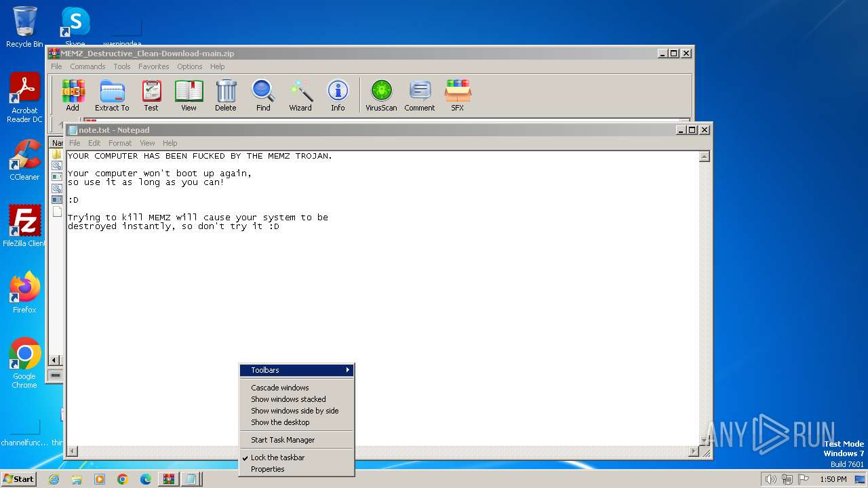Screen dimensions: 868x488
Task: Click the volume speaker tray icon
Action: click(x=770, y=479)
